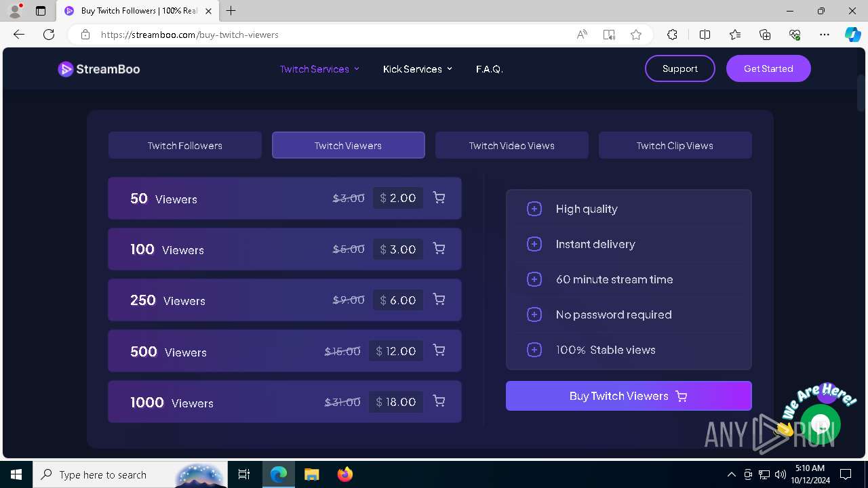The image size is (868, 488).
Task: Open the immersive reader icon
Action: pyautogui.click(x=609, y=35)
